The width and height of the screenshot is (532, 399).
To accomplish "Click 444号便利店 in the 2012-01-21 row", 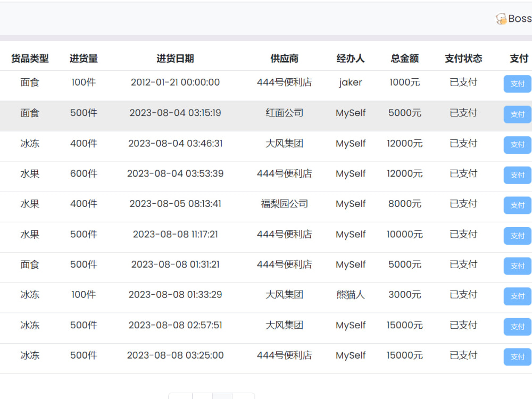I will coord(284,82).
